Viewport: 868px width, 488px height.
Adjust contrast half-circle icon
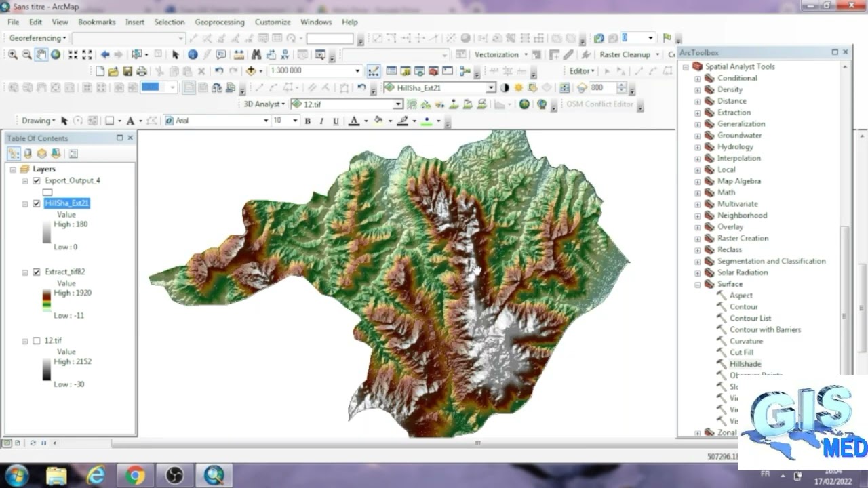pos(505,88)
